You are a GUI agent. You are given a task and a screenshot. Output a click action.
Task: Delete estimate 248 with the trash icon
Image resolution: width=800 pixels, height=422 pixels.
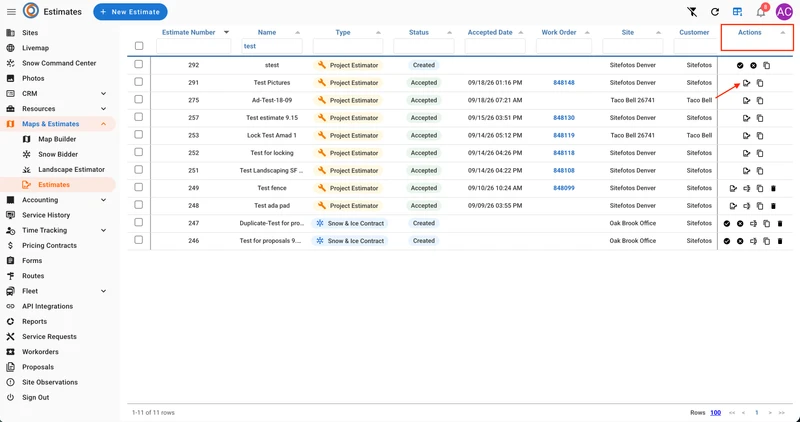(x=773, y=206)
